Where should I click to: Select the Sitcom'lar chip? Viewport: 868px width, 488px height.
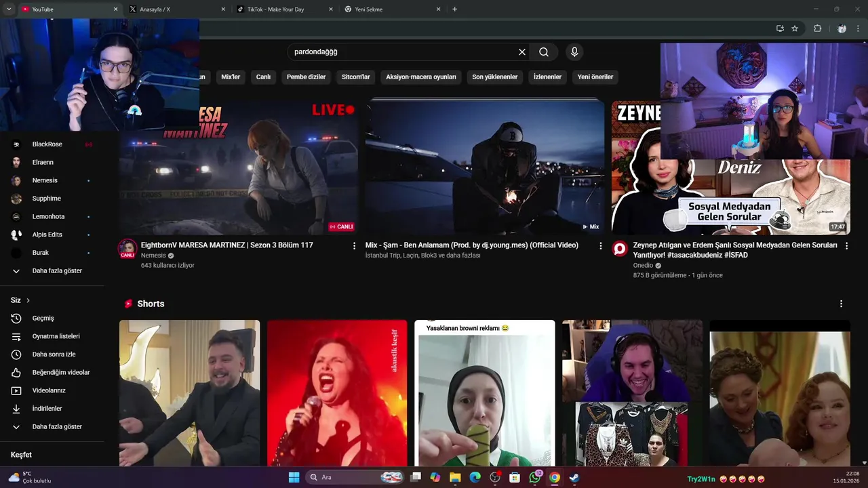tap(356, 77)
